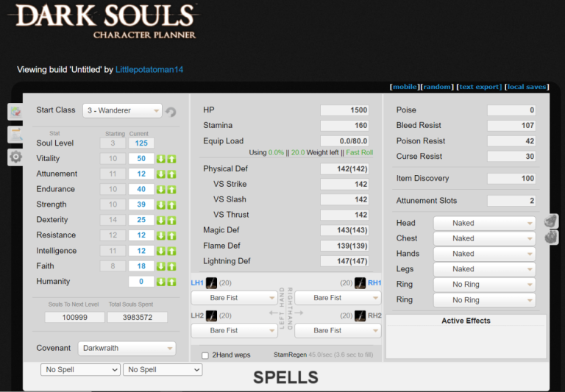565x392 pixels.
Task: Click the Total Souls Spent value 3983572
Action: click(138, 318)
